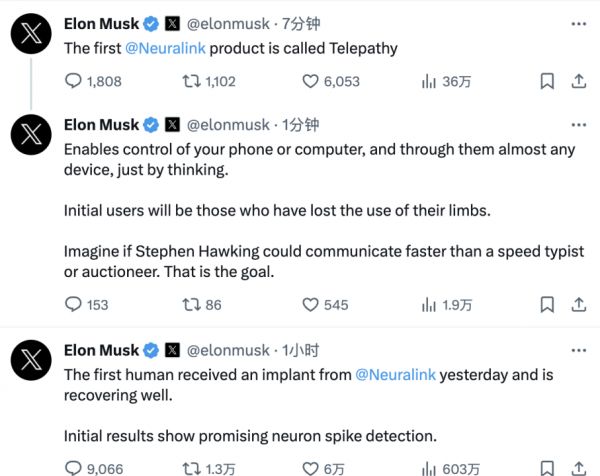Bookmark the Stephen Hawking tweet
This screenshot has width=600, height=476.
coord(547,305)
